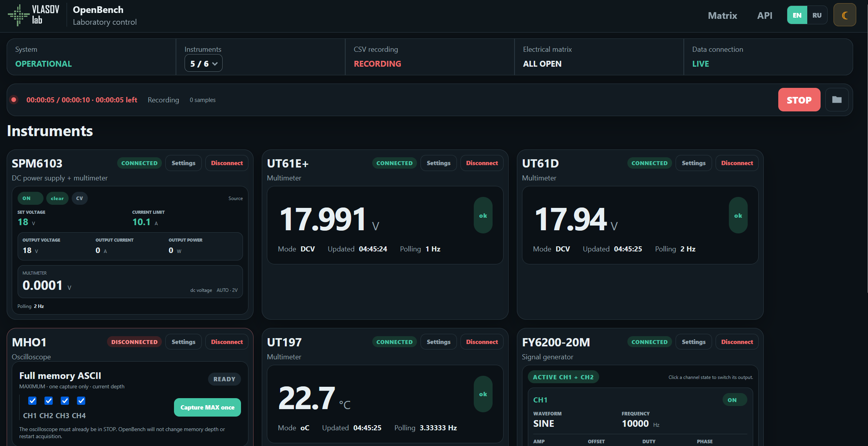Expand the Instruments 5 / 6 dropdown

tap(203, 63)
